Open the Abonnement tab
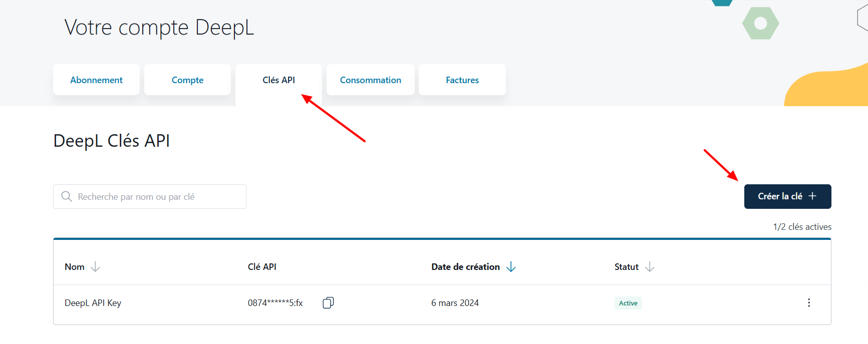 [x=96, y=80]
